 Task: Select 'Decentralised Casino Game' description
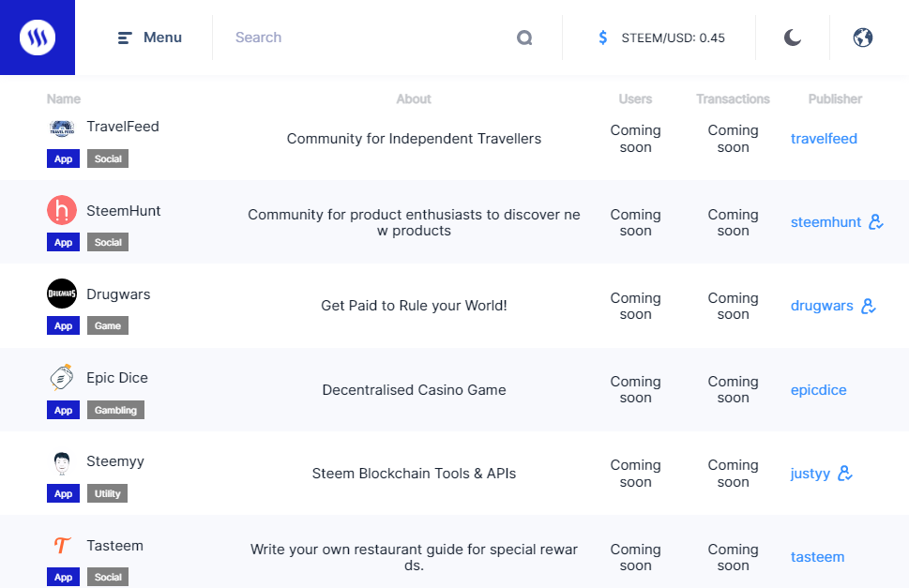pyautogui.click(x=414, y=390)
